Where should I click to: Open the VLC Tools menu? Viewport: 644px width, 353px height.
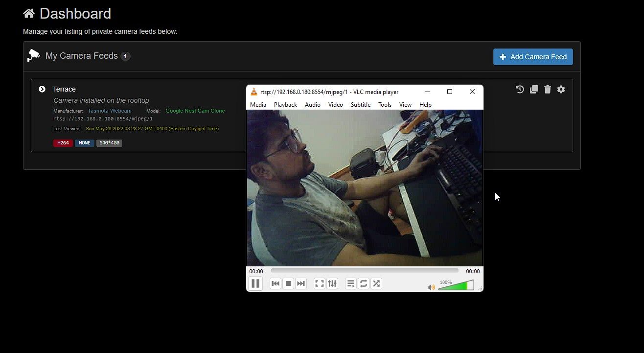385,105
